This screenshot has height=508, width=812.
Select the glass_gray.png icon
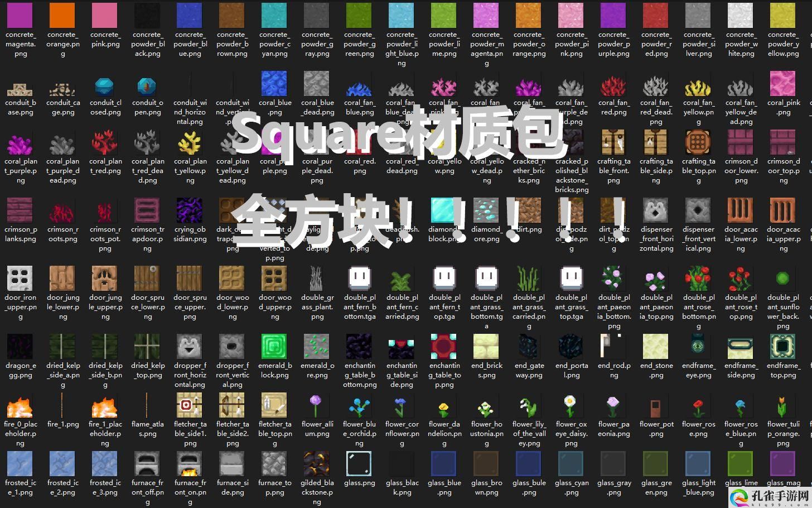point(613,464)
